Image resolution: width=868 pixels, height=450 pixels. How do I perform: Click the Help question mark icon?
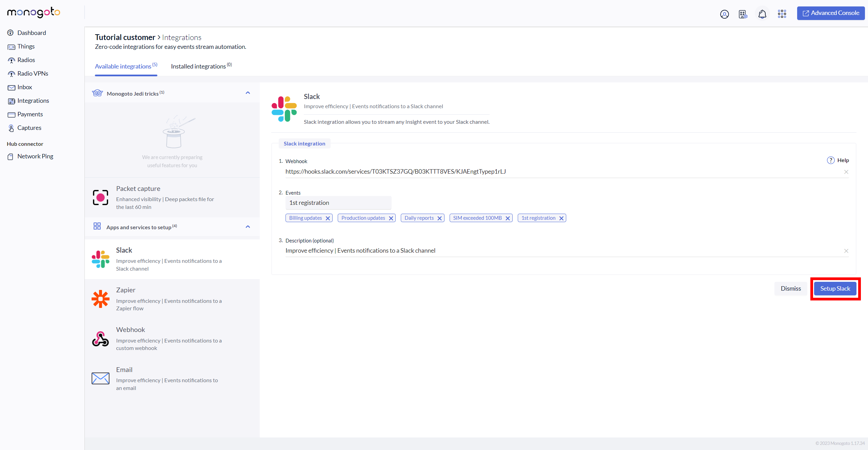pos(830,160)
